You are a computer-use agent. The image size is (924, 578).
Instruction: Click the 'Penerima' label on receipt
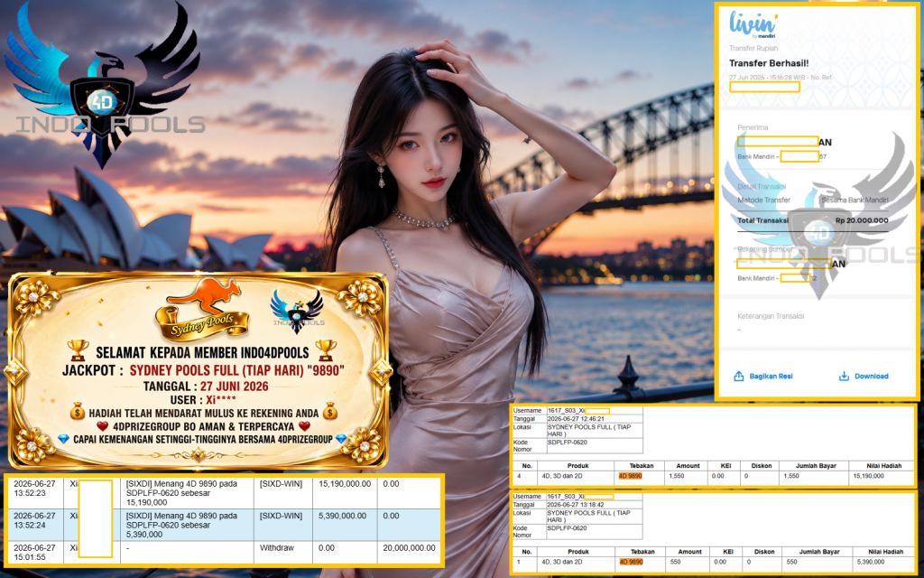tap(753, 127)
